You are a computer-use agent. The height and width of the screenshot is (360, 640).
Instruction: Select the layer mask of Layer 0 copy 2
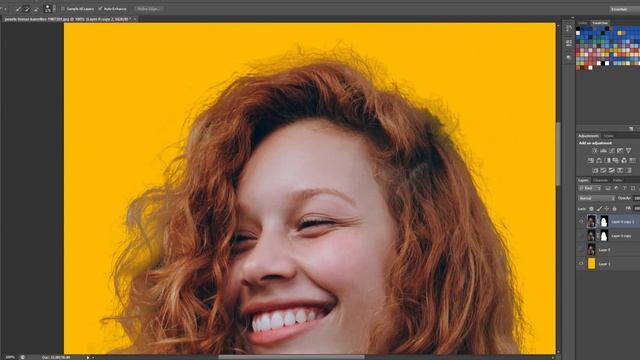pos(604,222)
